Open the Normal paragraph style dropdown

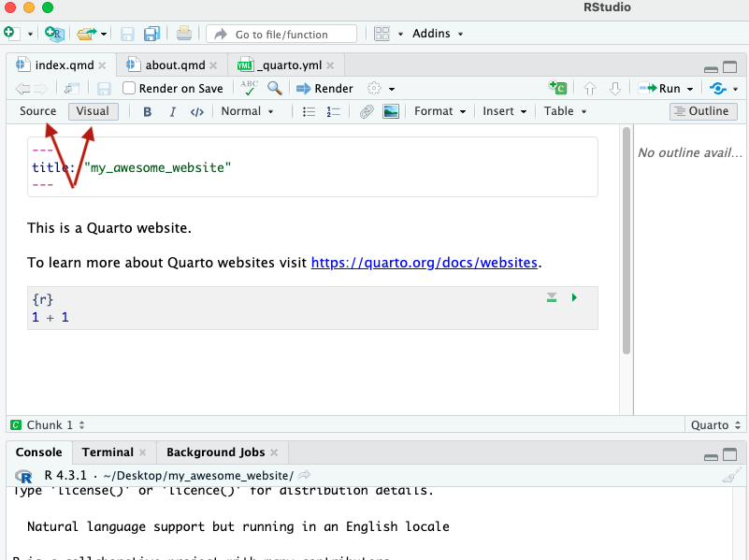(247, 111)
